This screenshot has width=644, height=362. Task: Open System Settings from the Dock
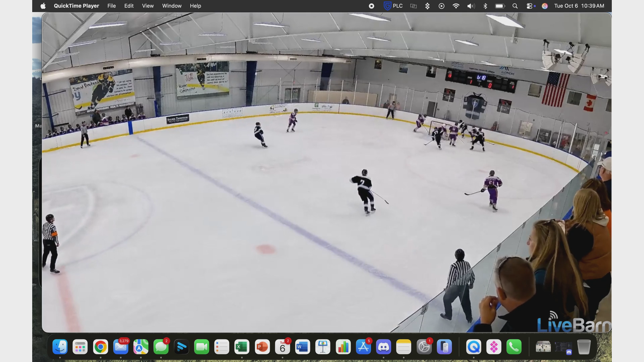424,347
